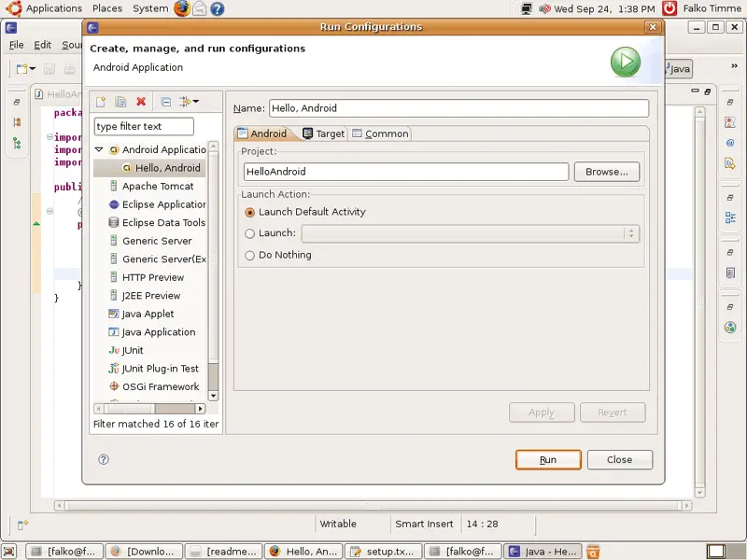Image resolution: width=747 pixels, height=560 pixels.
Task: Click the red power button icon
Action: (669, 8)
